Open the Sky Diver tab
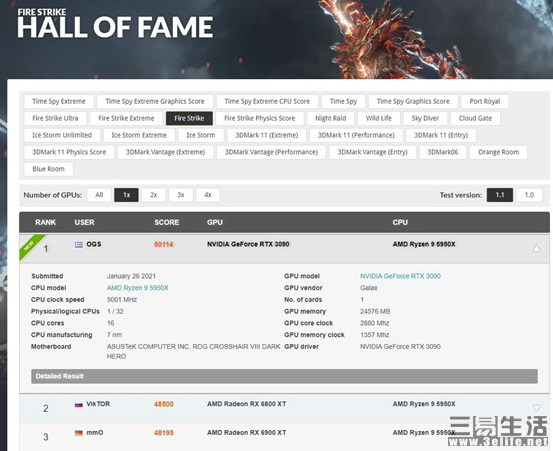Screen dimensions: 553x451 coord(425,118)
